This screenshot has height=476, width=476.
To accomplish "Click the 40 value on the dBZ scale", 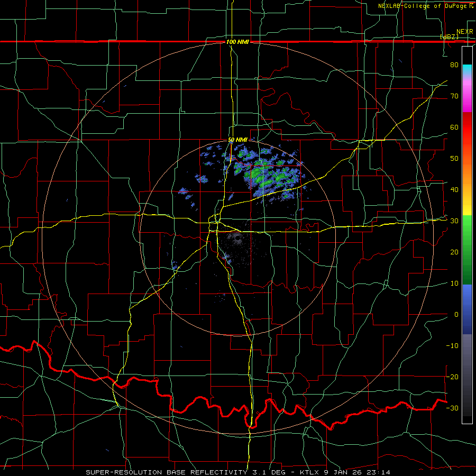I will (x=454, y=190).
